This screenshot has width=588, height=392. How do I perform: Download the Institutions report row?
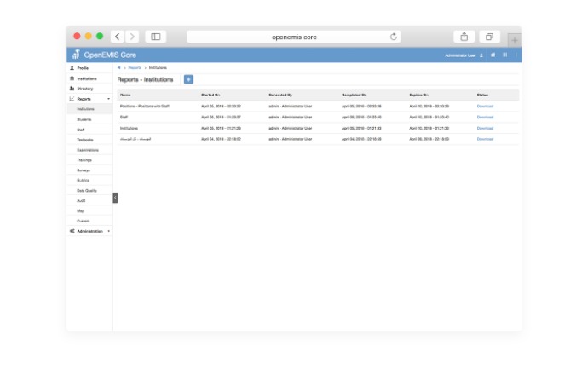point(485,128)
